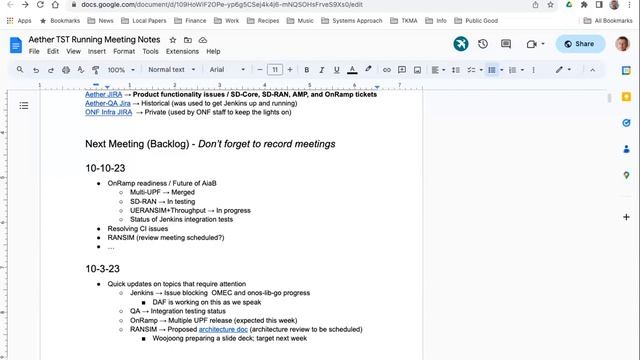Open the 100% zoom dropdown
Viewport: 640px width, 360px height.
tap(121, 70)
